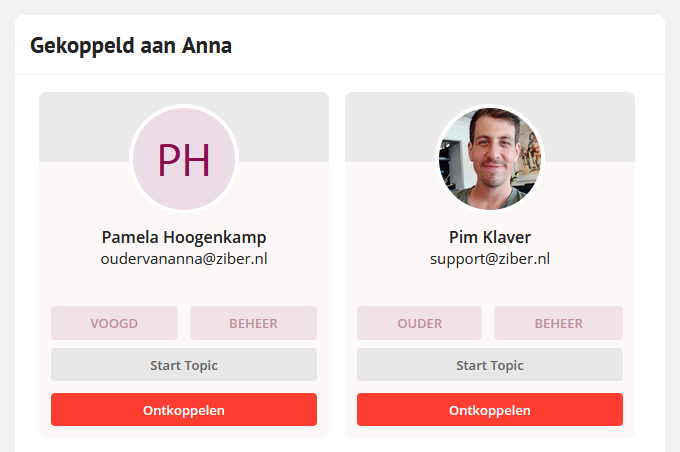Ontkoppelen Pim Klaver from Anna

(x=490, y=409)
